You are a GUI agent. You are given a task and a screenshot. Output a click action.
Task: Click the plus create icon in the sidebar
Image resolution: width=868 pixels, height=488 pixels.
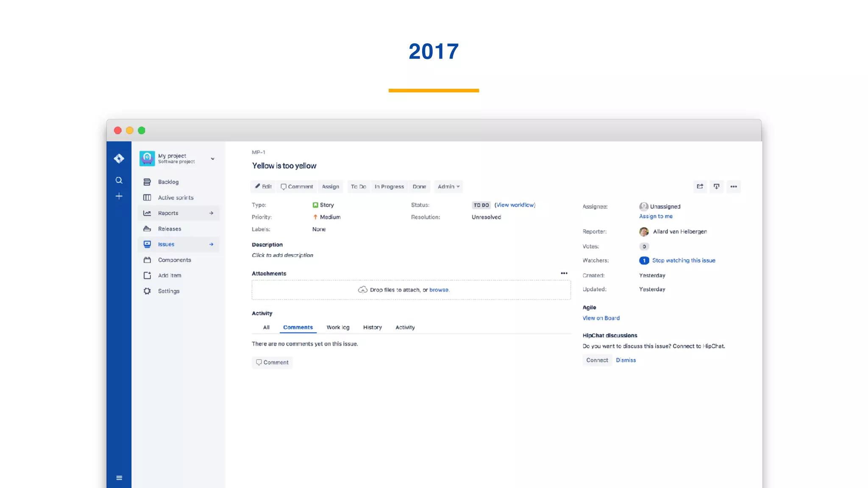119,196
